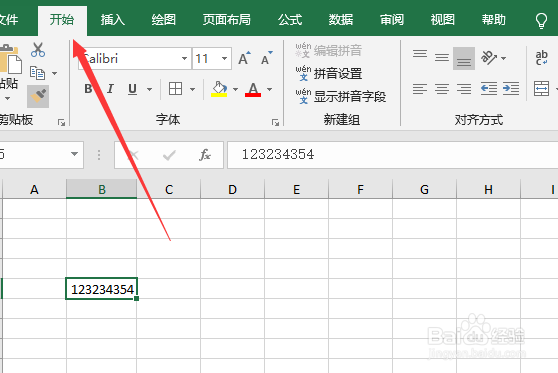This screenshot has height=373, width=558.
Task: Apply yellow fill color bucket
Action: 219,89
